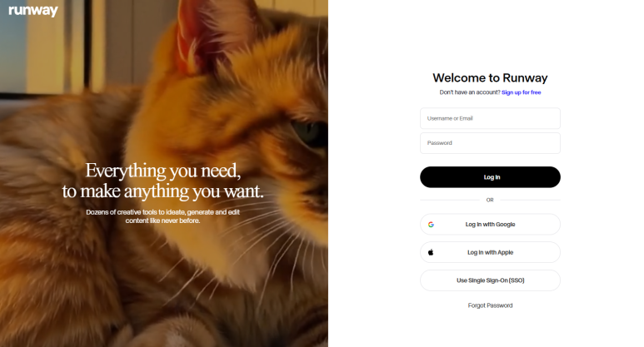Open the Forgot Password link

point(490,305)
